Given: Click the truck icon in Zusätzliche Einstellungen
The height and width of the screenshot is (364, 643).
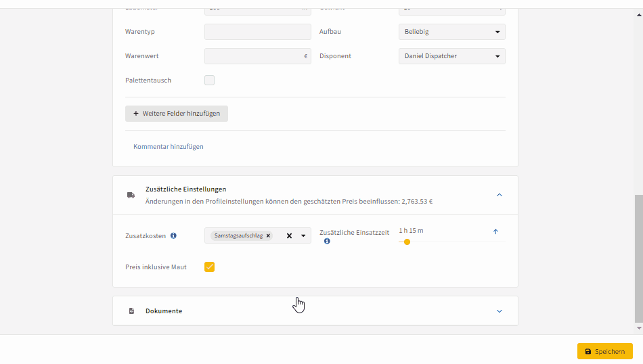Looking at the screenshot, I should click(131, 195).
